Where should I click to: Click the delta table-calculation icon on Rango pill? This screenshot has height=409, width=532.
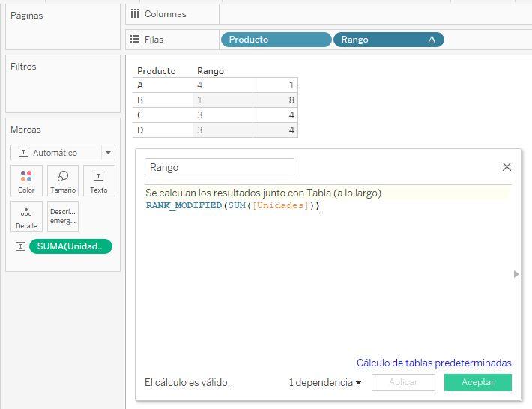click(x=432, y=40)
